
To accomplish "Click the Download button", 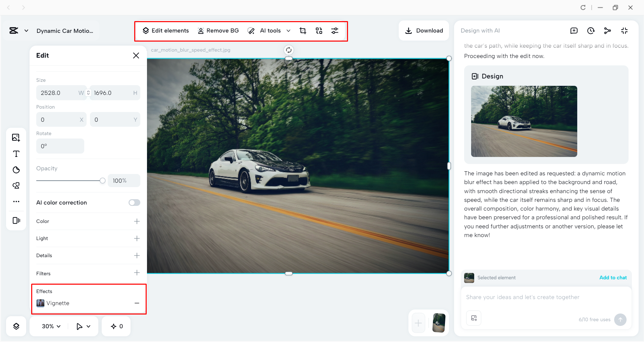I will pyautogui.click(x=424, y=31).
